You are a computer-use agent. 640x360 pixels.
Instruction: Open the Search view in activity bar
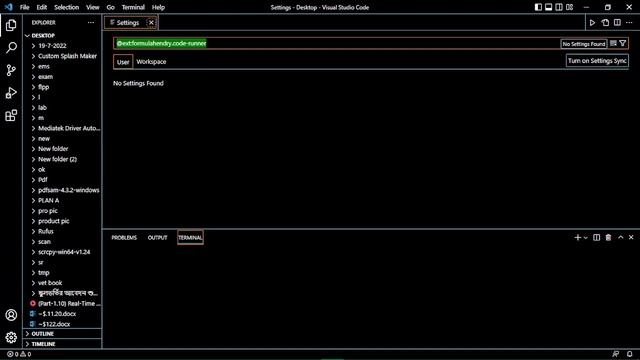[x=11, y=48]
